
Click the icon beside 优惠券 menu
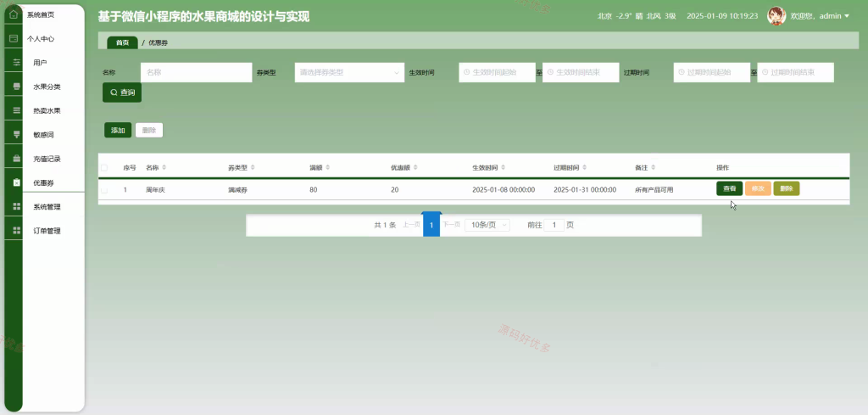17,182
